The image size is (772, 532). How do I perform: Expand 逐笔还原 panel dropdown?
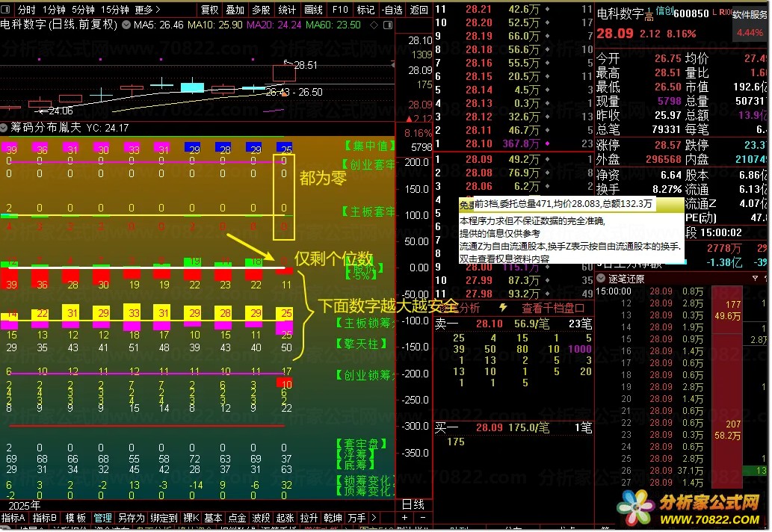pyautogui.click(x=601, y=278)
